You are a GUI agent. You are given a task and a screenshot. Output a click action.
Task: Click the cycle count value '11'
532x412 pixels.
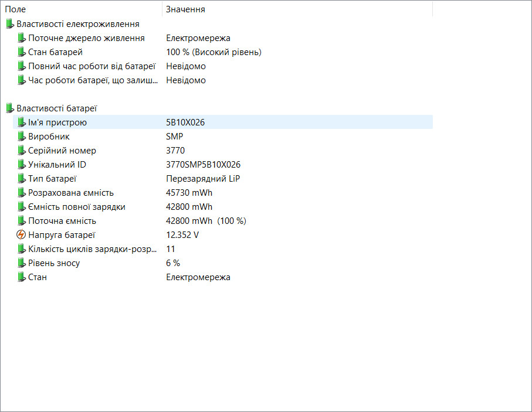(x=170, y=249)
